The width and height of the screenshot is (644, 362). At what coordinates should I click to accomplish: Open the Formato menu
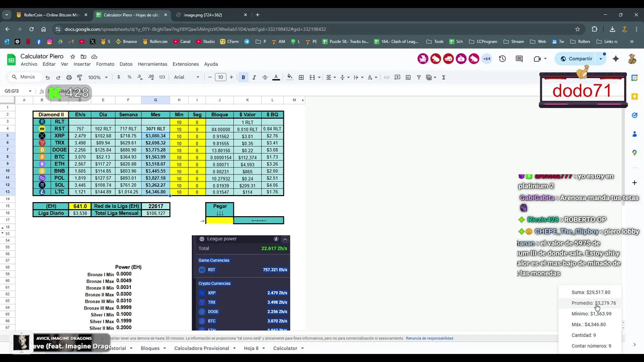[x=105, y=64]
